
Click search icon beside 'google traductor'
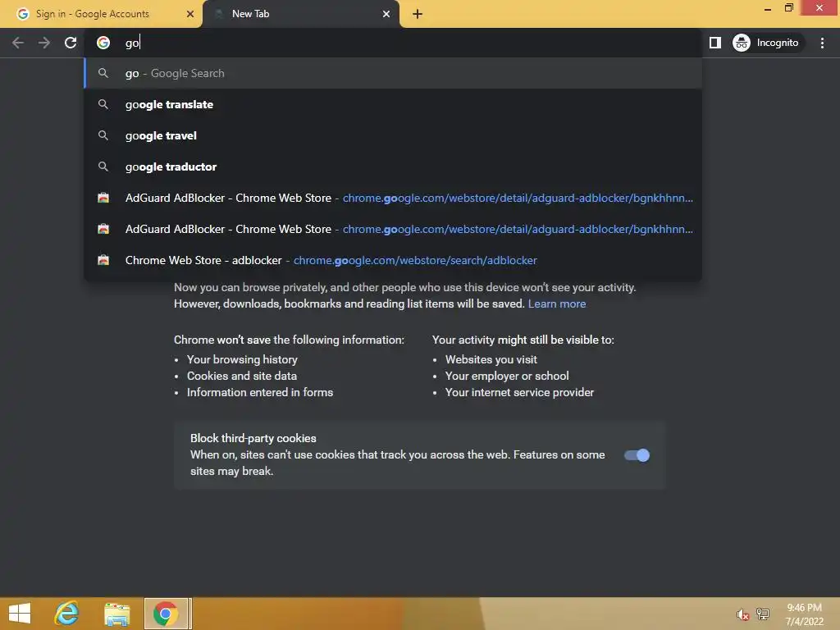pos(103,167)
